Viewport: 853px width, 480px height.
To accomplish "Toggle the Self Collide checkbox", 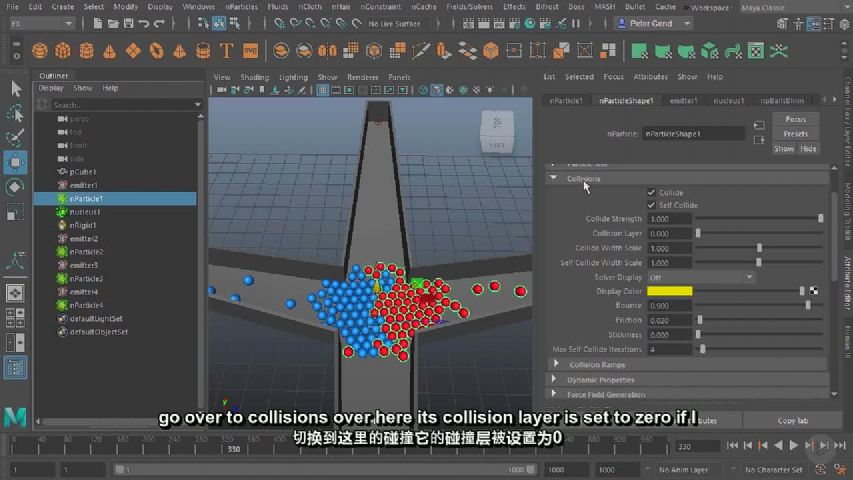I will 651,205.
